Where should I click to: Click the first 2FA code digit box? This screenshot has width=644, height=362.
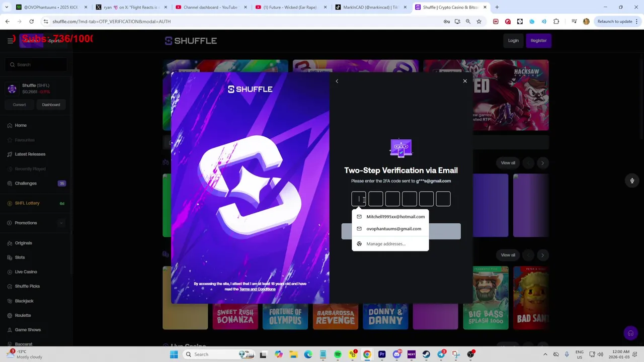pos(359,199)
